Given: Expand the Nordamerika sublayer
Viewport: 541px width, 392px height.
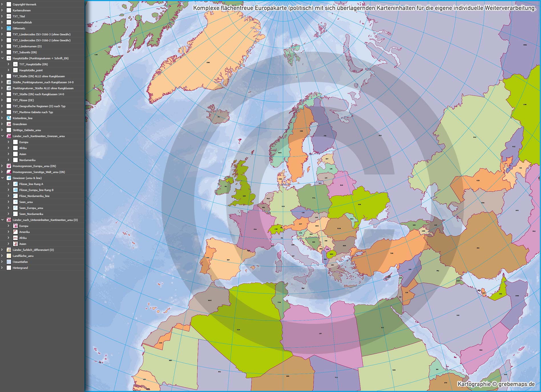Looking at the screenshot, I should pos(8,160).
